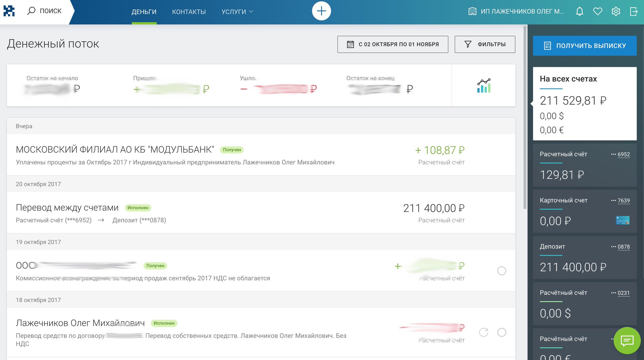Switch to the Контакты tab

189,12
